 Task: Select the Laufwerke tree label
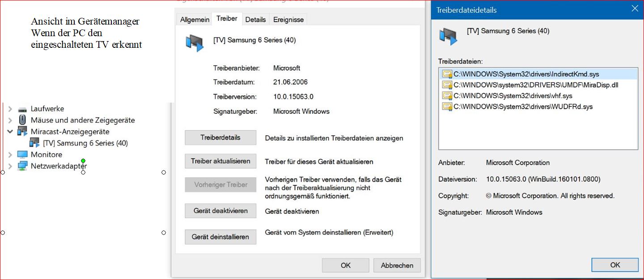(x=47, y=109)
